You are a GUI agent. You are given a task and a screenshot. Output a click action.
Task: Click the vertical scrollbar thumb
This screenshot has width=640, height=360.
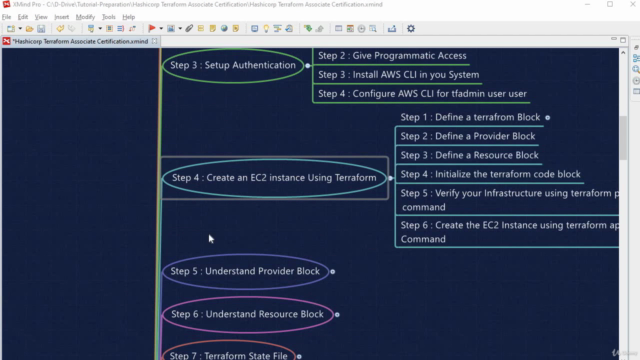623,138
